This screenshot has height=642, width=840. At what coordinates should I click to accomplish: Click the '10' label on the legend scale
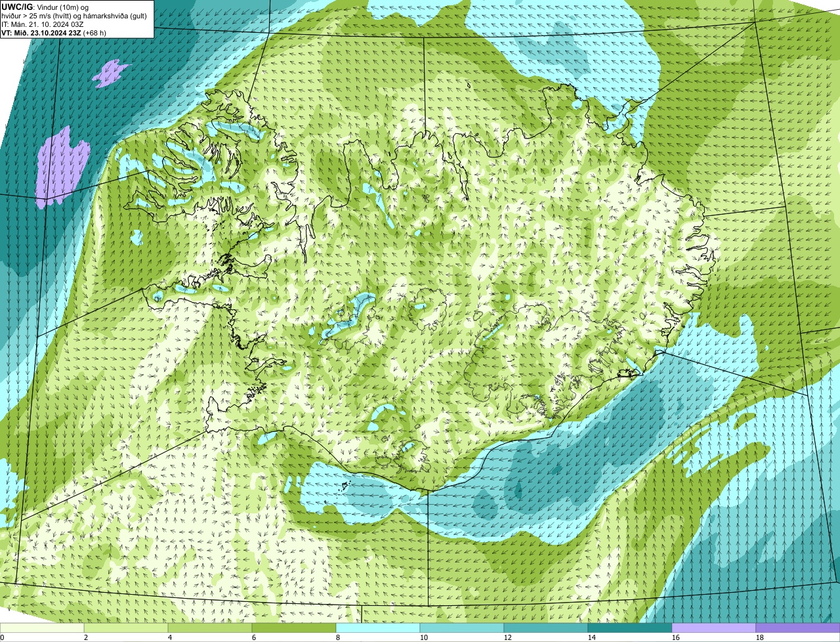coord(424,637)
